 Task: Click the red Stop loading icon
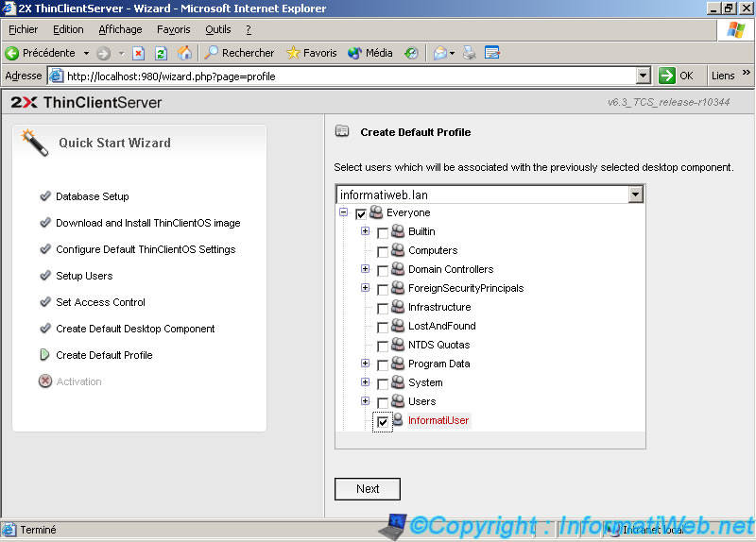pos(138,53)
